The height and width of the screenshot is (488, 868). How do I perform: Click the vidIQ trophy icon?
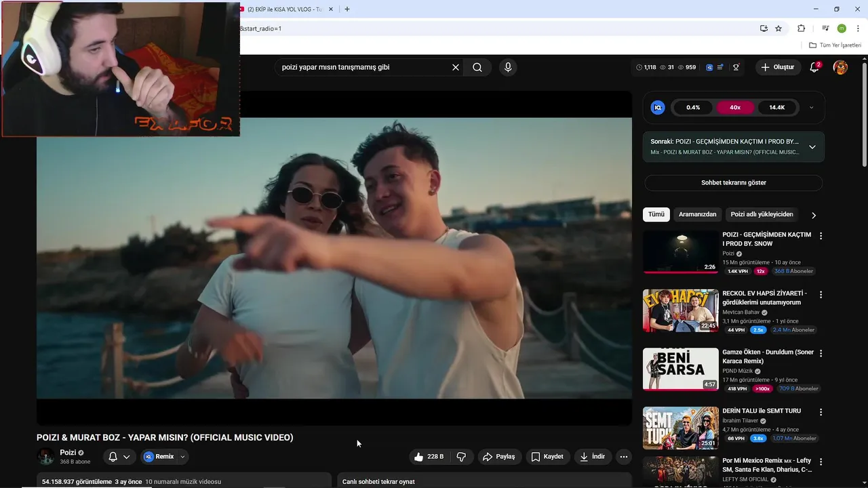click(x=736, y=67)
